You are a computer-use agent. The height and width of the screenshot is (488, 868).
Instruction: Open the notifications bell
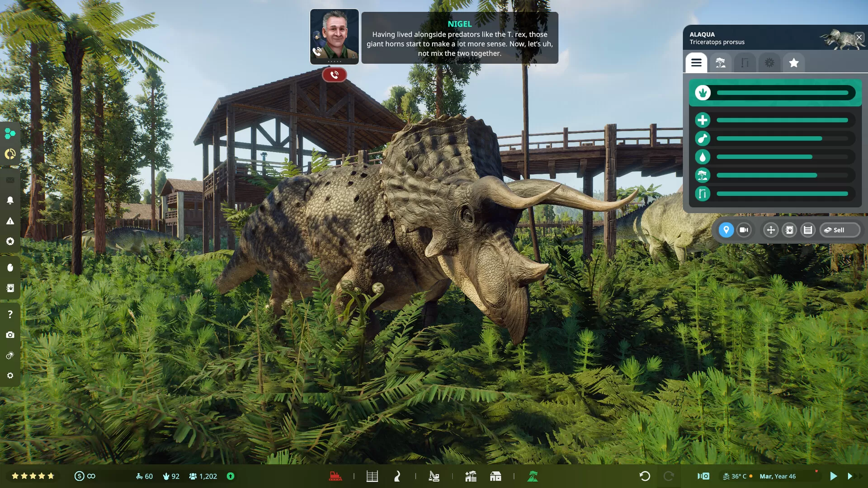tap(10, 201)
